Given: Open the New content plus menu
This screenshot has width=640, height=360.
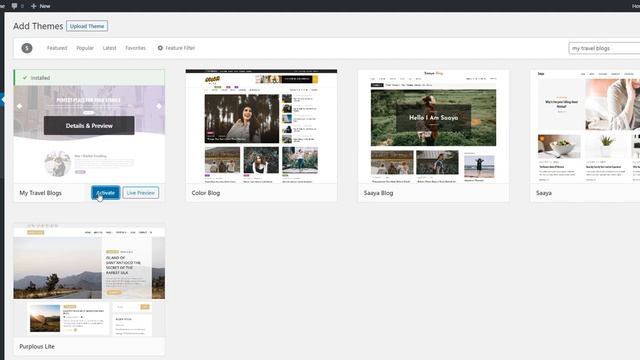Looking at the screenshot, I should [x=40, y=6].
